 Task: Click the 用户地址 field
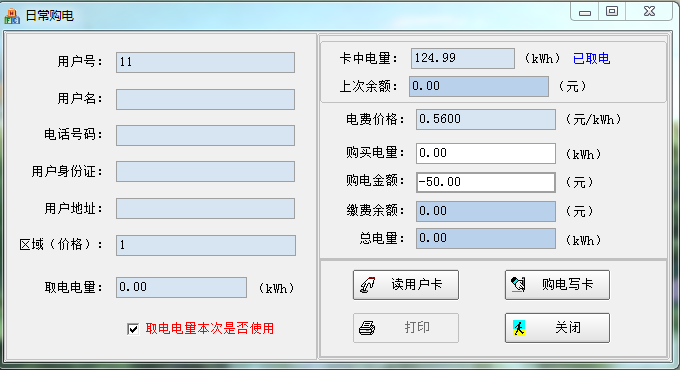point(206,209)
